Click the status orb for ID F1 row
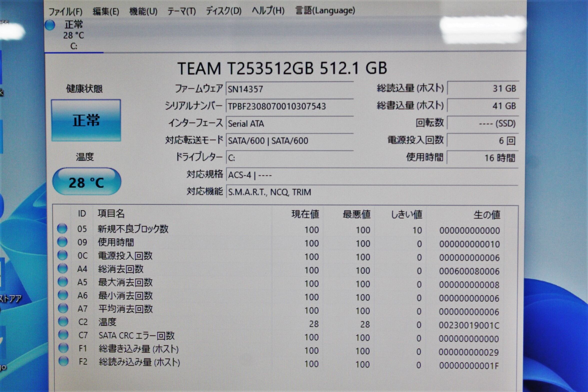Viewport: 588px width, 392px height. coord(63,348)
